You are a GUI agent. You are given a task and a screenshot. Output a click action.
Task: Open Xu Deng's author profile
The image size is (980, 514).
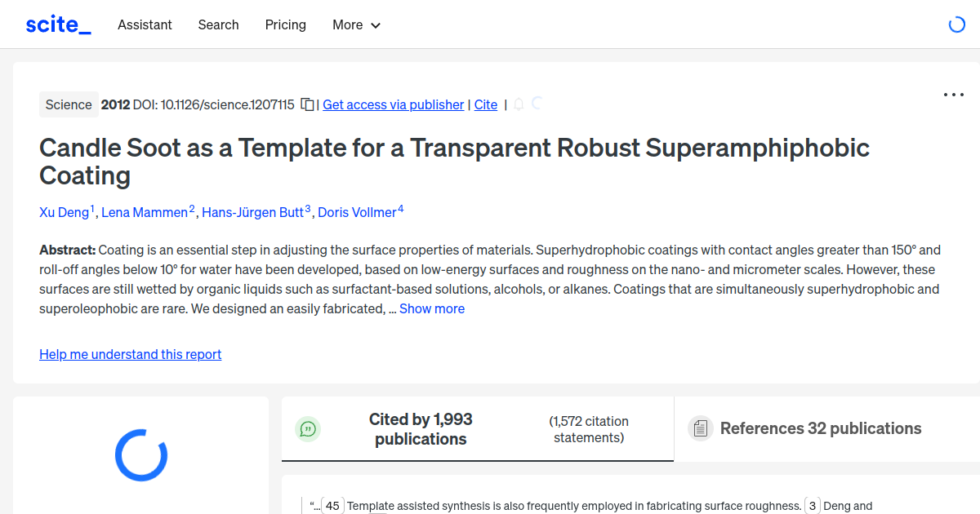coord(65,212)
